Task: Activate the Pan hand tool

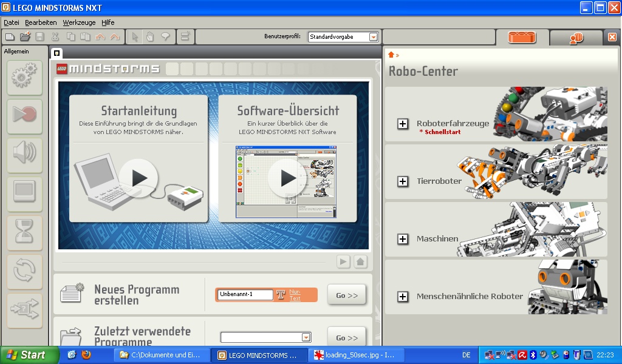Action: tap(149, 36)
